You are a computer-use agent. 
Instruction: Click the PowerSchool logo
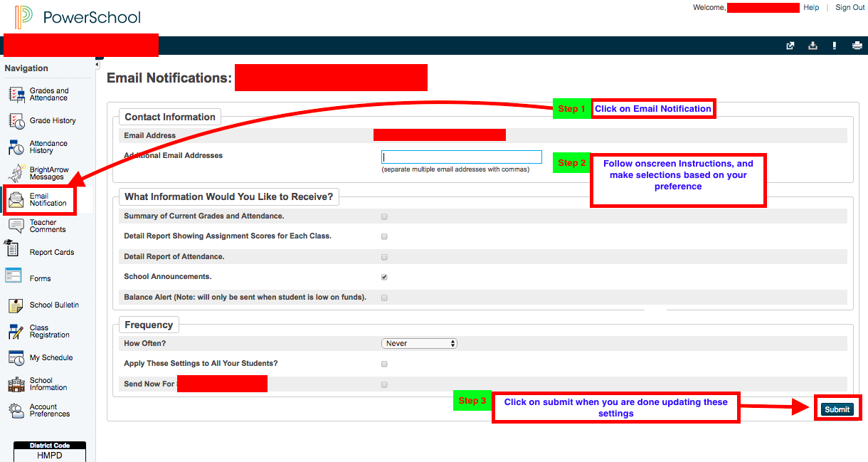pos(78,17)
